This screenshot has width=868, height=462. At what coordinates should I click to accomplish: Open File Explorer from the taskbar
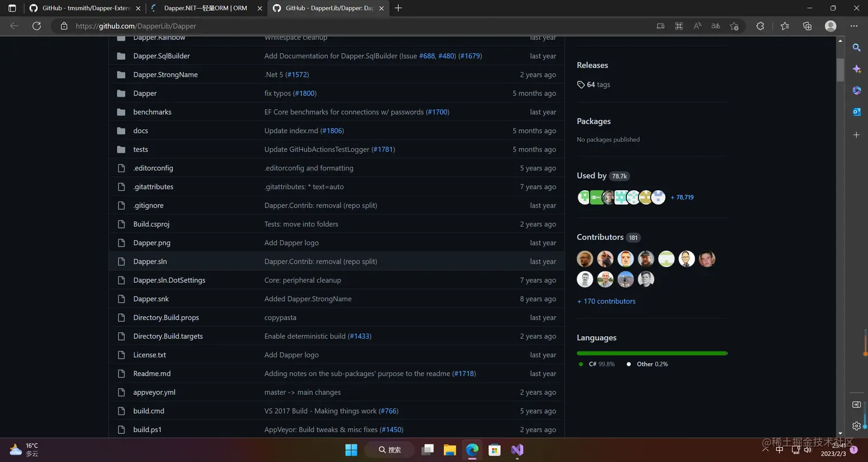point(449,449)
